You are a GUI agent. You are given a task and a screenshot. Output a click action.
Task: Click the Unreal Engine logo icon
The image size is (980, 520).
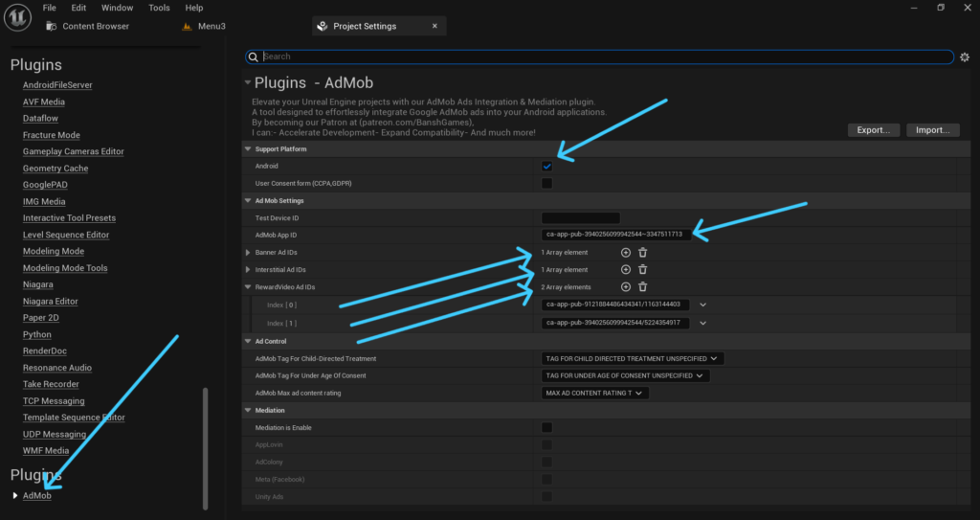tap(17, 17)
